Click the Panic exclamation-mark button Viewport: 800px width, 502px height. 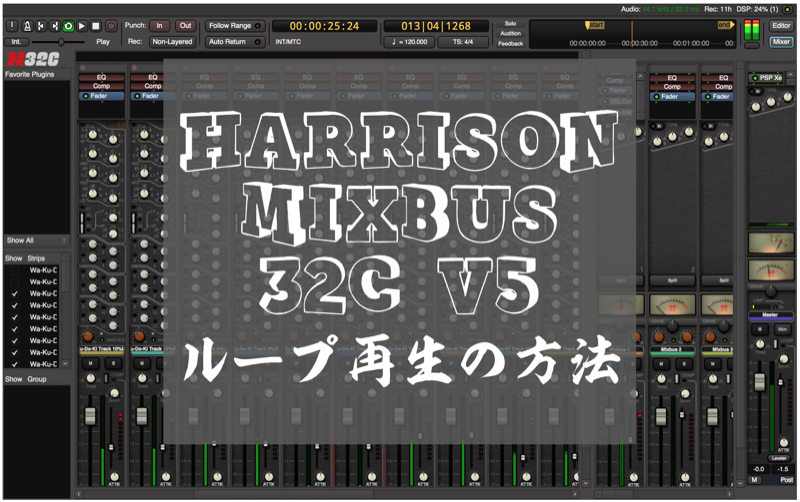click(12, 26)
